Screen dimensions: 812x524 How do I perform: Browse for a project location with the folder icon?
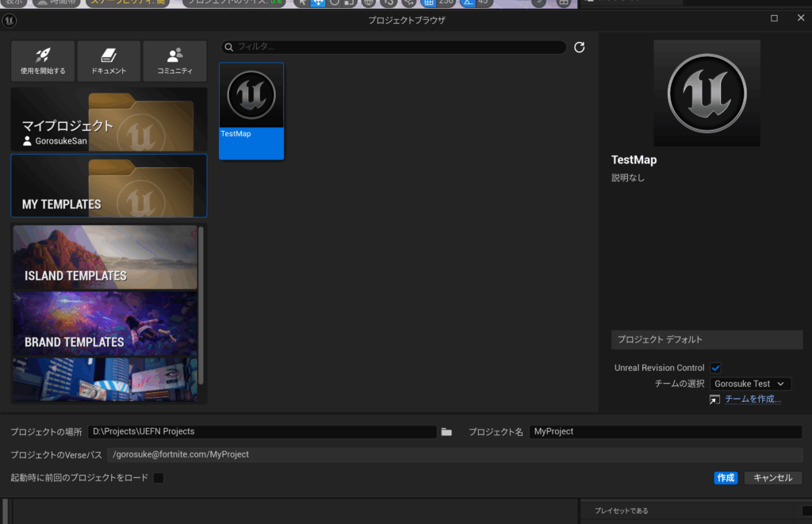pos(446,432)
